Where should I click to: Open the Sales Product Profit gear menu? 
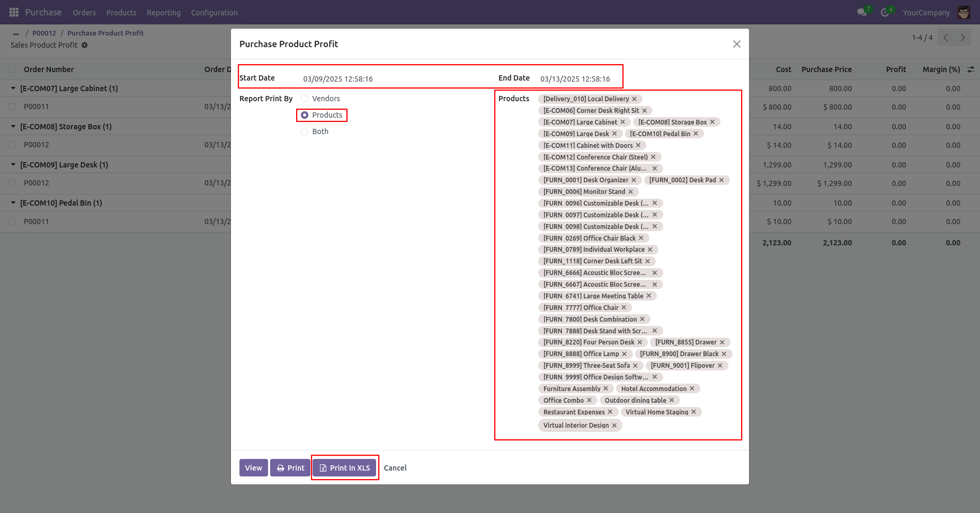point(85,45)
